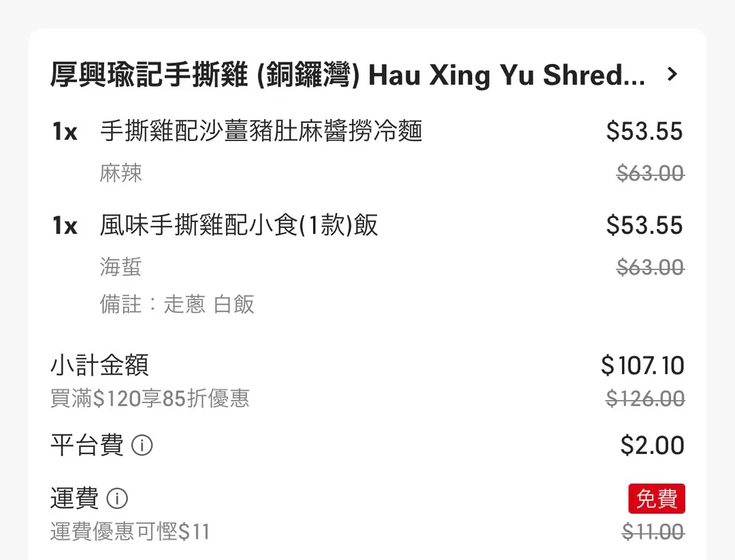The image size is (735, 560).
Task: Tap the 買滿$120享85折優惠 promotion text
Action: [x=150, y=398]
